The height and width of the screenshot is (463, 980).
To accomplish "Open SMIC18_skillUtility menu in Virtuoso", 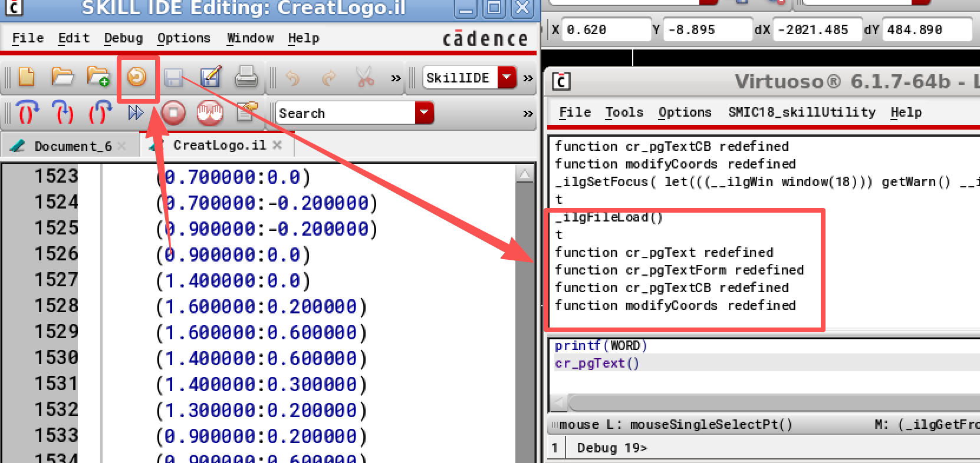I will (x=802, y=113).
